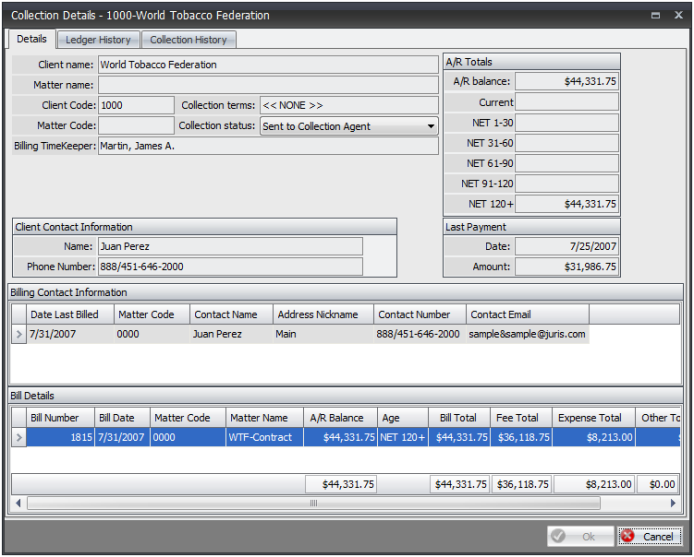Image resolution: width=694 pixels, height=557 pixels.
Task: Click the Cancel button
Action: coord(649,536)
